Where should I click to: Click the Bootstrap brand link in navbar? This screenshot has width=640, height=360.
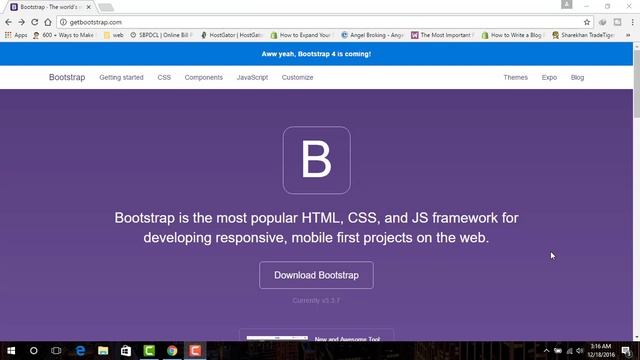[67, 77]
